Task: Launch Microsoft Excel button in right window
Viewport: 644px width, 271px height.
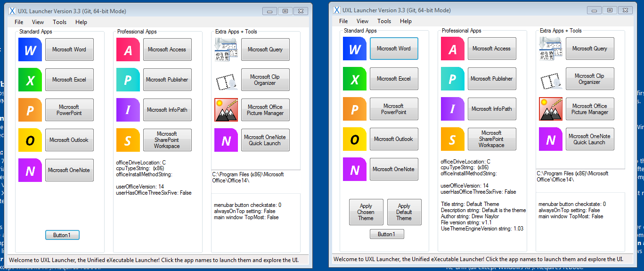Action: tap(394, 79)
